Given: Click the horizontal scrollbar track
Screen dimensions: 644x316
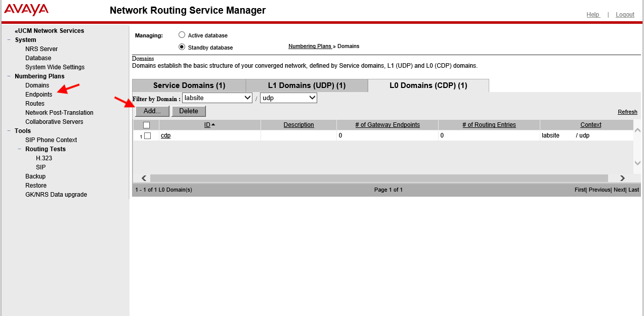Looking at the screenshot, I should [379, 178].
